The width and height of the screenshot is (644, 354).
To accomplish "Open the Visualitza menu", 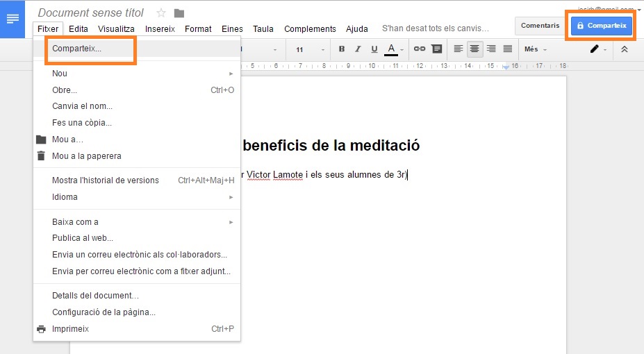I will 116,29.
